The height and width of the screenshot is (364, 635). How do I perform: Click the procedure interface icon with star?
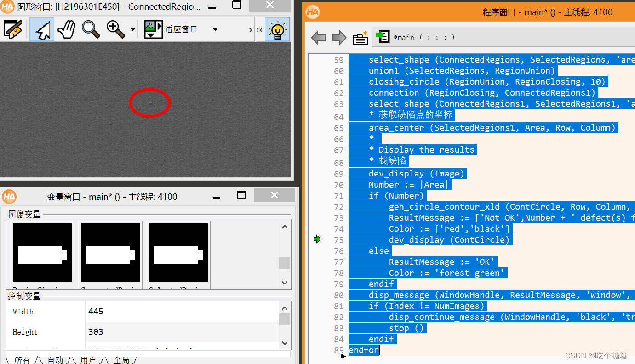tap(360, 38)
